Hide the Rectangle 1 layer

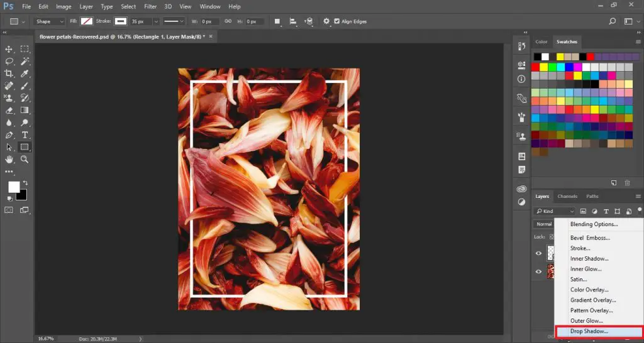(x=539, y=253)
